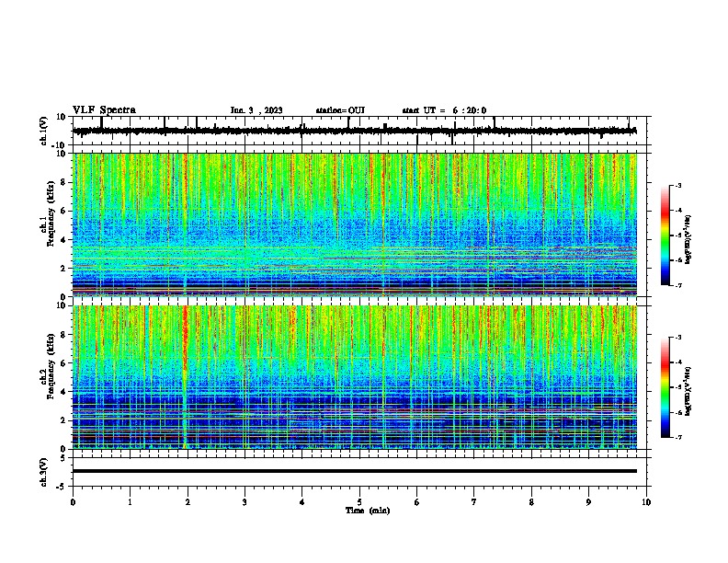Click the "start UT = 6 :20: 0" text

click(x=444, y=110)
